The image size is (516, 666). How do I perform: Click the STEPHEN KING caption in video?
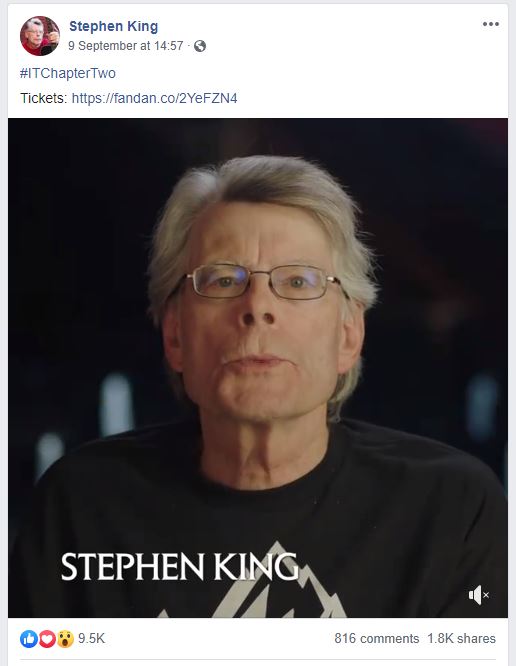click(180, 567)
